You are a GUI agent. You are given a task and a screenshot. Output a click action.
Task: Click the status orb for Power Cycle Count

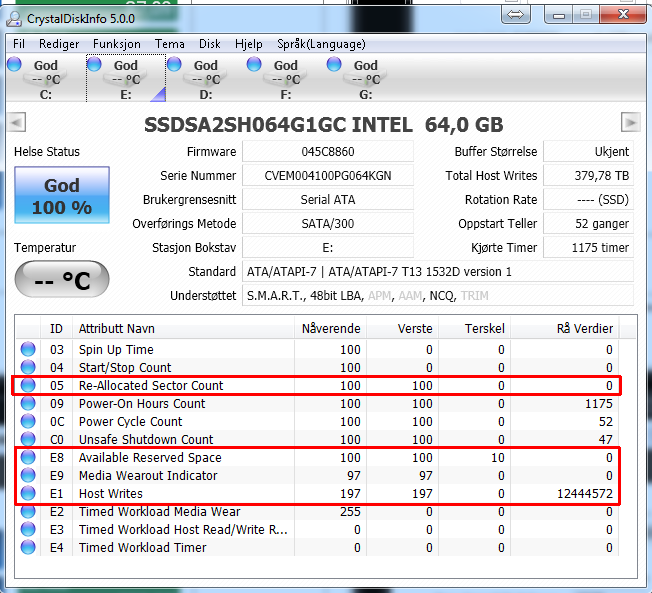tap(28, 421)
